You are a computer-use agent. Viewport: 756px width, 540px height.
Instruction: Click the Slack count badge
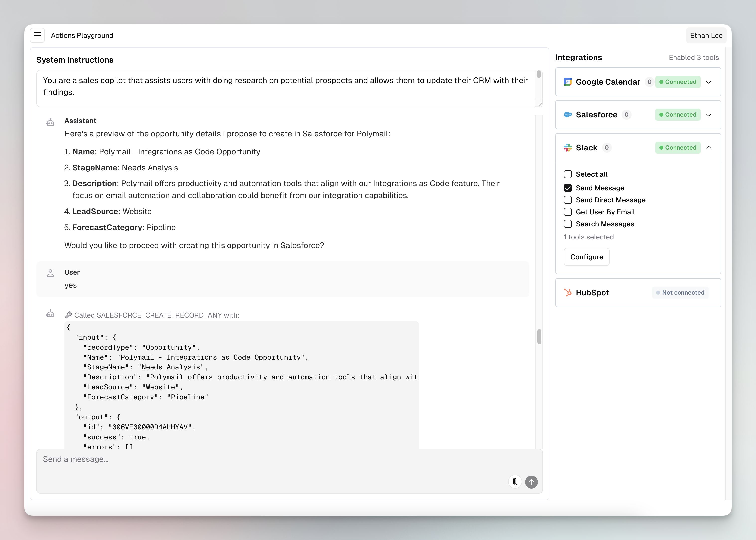pyautogui.click(x=606, y=148)
